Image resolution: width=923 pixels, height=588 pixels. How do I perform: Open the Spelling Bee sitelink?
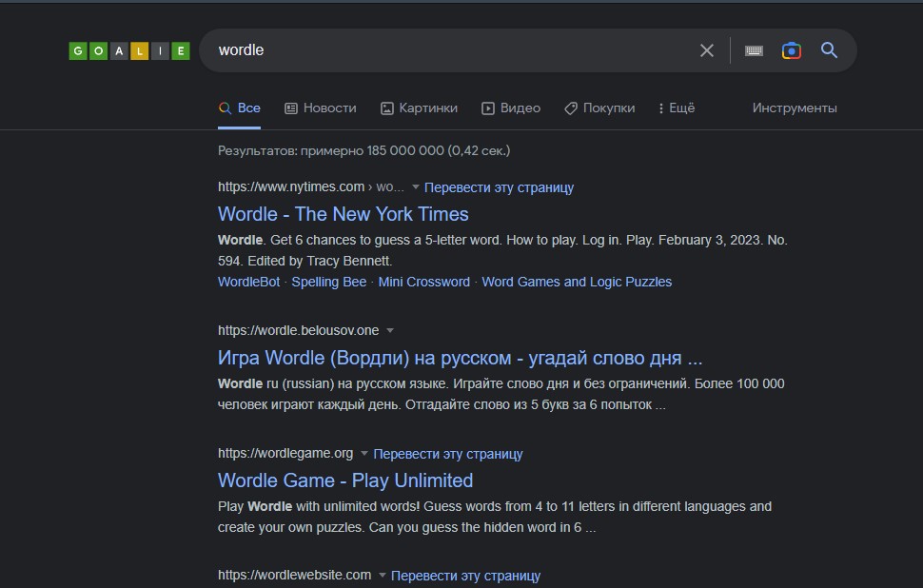[x=328, y=282]
